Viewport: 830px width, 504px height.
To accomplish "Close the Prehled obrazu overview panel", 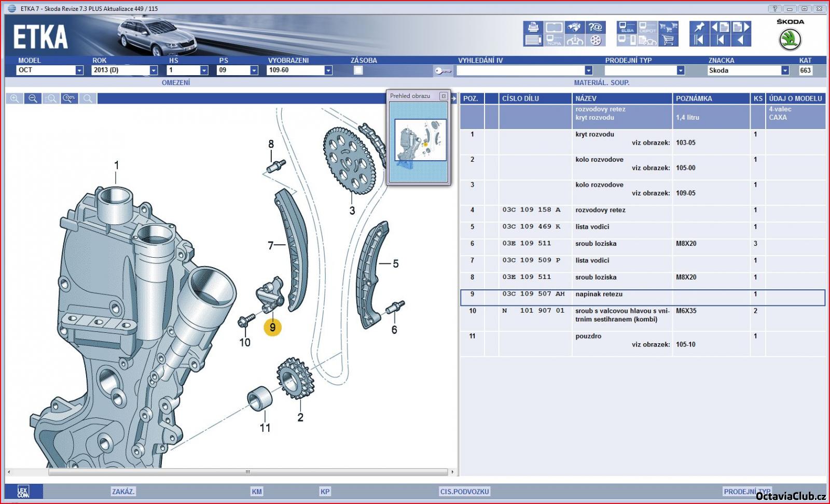I will point(444,96).
